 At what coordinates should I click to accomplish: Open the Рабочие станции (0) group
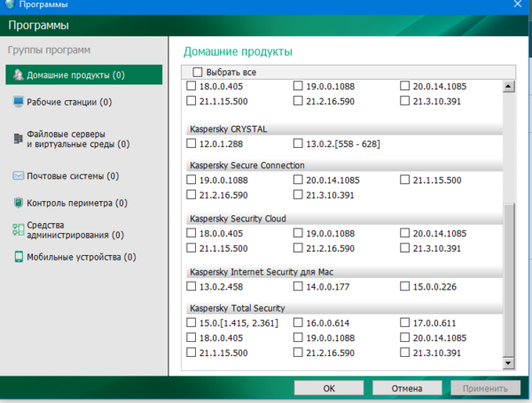pyautogui.click(x=68, y=102)
